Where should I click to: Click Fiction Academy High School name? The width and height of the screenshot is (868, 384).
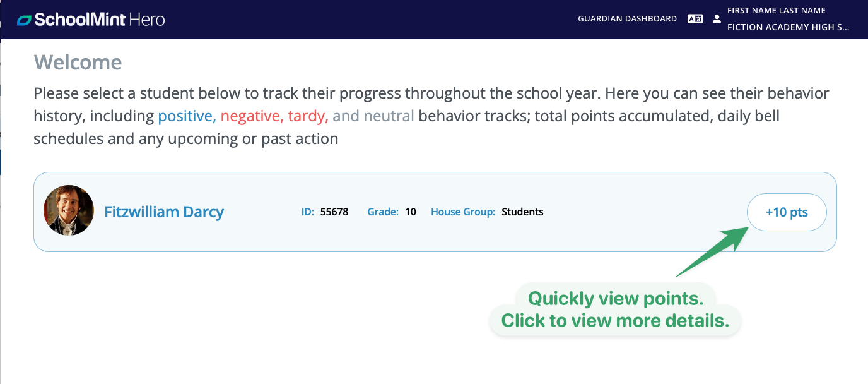[x=789, y=27]
